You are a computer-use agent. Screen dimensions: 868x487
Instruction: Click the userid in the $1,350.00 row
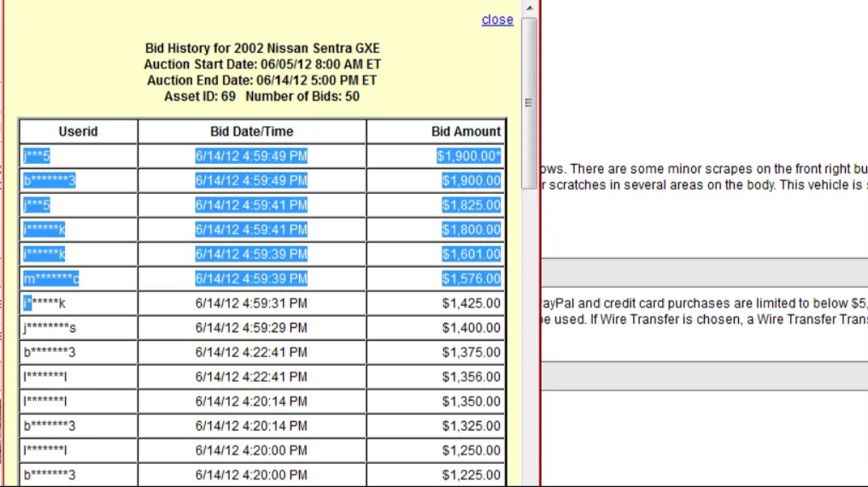pyautogui.click(x=45, y=402)
